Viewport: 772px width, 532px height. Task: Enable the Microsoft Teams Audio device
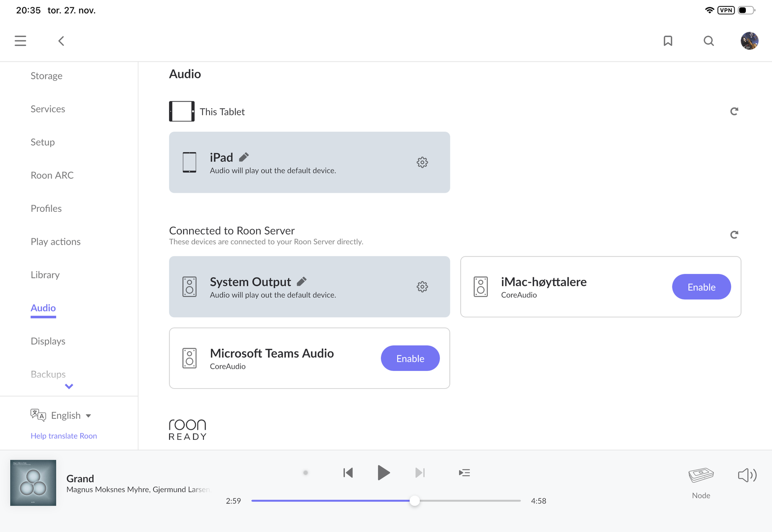click(410, 358)
